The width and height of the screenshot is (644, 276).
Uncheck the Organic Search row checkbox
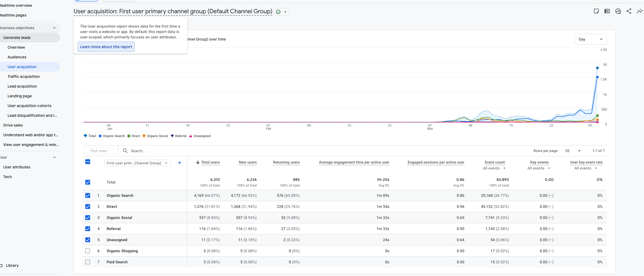pyautogui.click(x=88, y=195)
